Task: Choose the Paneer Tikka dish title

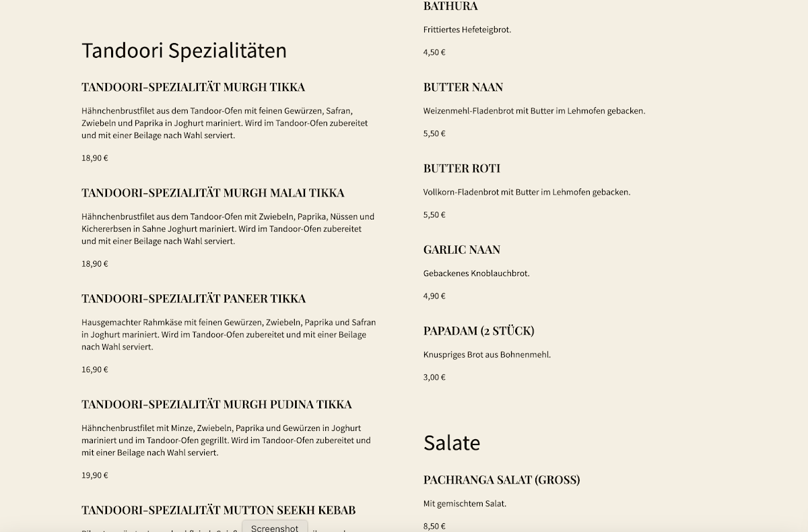Action: [194, 298]
